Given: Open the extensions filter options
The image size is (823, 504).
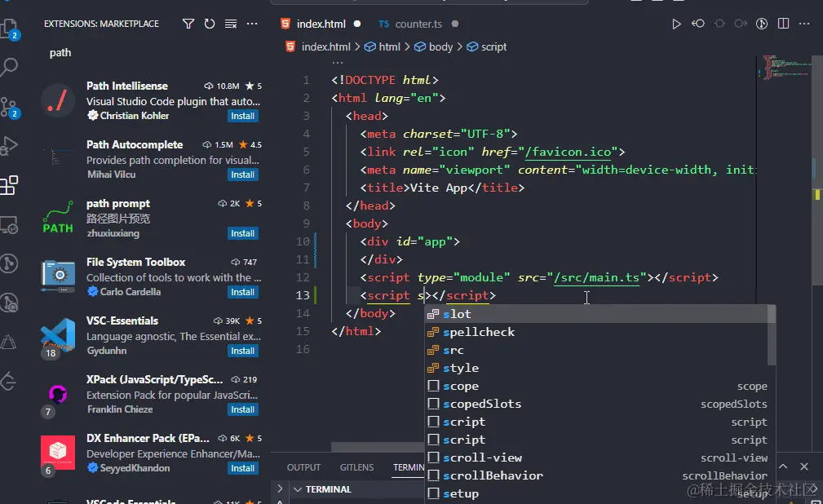Looking at the screenshot, I should point(188,24).
